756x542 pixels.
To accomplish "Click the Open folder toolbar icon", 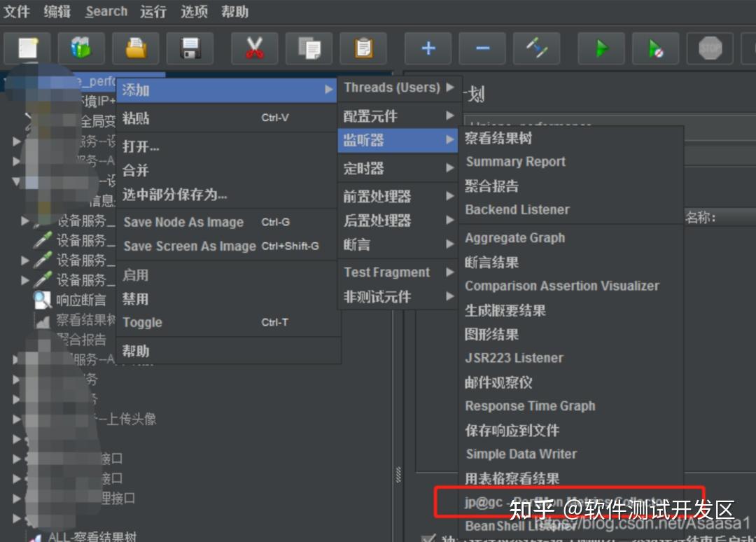I will point(136,48).
